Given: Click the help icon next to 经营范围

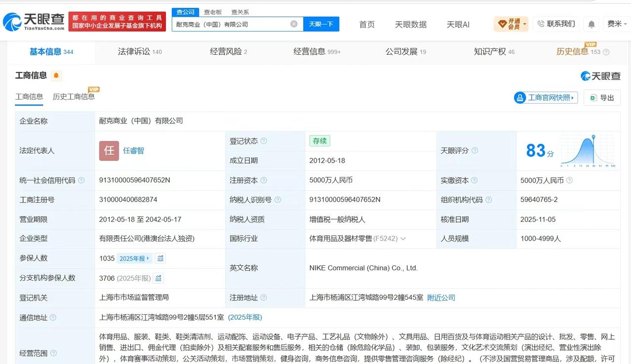Looking at the screenshot, I should tap(53, 353).
